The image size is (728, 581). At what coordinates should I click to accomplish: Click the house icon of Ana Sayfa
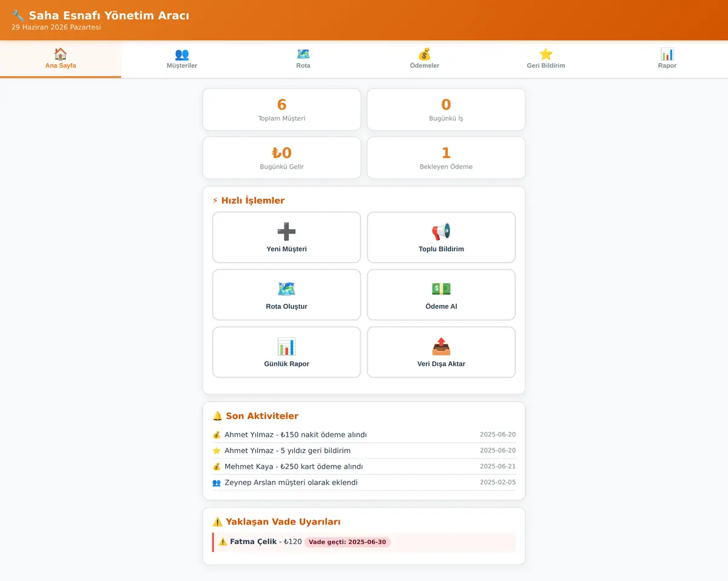tap(61, 54)
